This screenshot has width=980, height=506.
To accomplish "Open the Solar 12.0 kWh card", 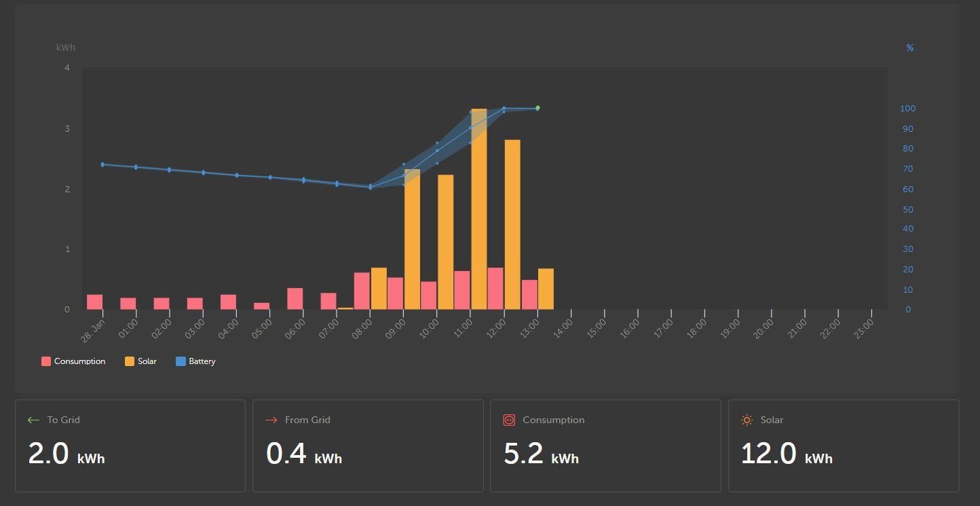I will coord(844,446).
